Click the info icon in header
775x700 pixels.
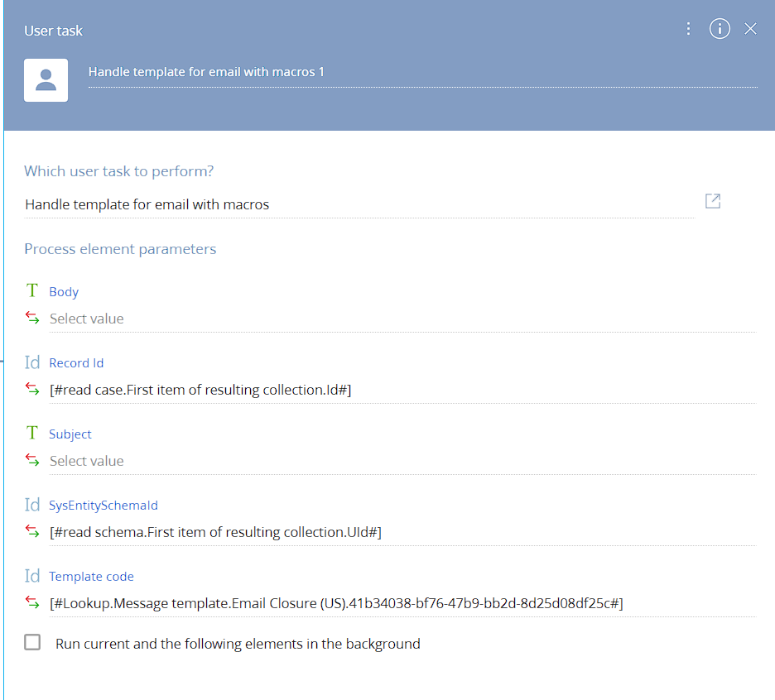pos(720,29)
